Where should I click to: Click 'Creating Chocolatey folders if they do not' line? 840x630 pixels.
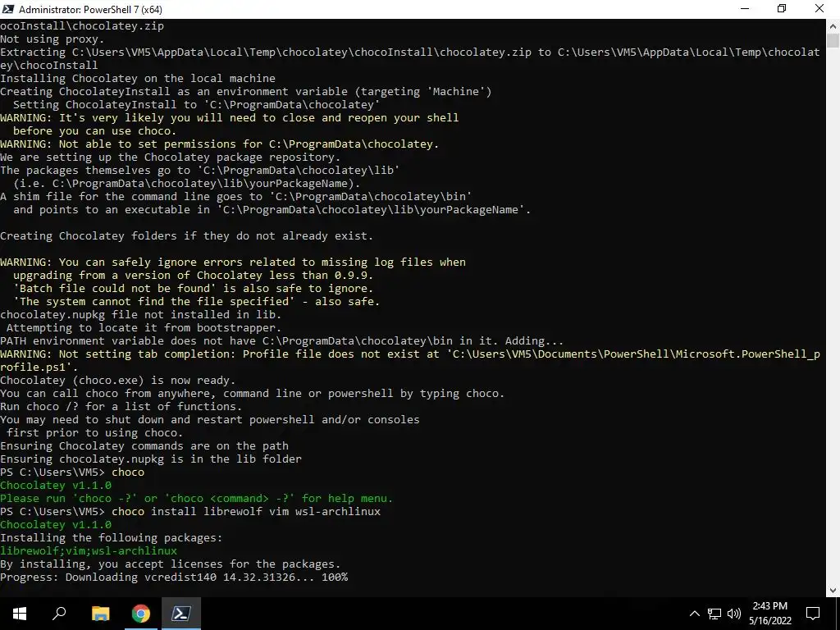coord(186,235)
